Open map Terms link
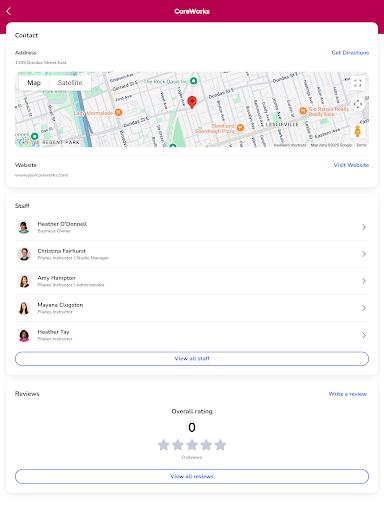Image resolution: width=384 pixels, height=512 pixels. [362, 145]
